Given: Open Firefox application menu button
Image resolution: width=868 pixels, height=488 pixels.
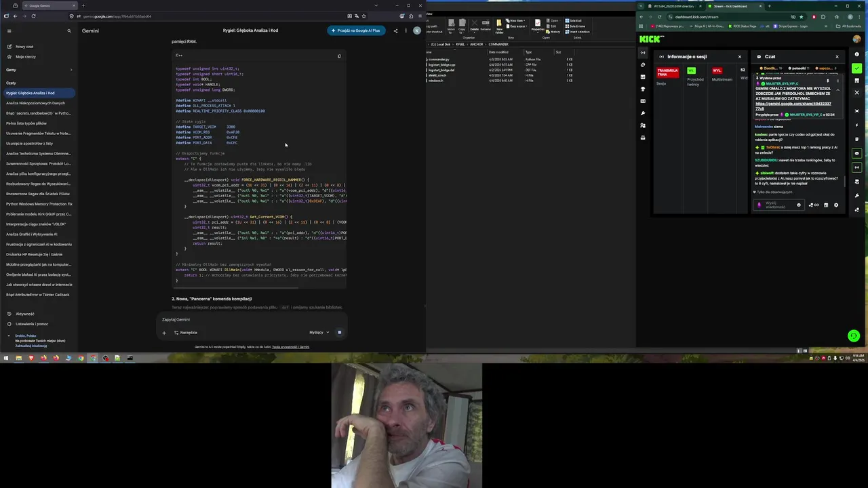Looking at the screenshot, I should click(420, 16).
